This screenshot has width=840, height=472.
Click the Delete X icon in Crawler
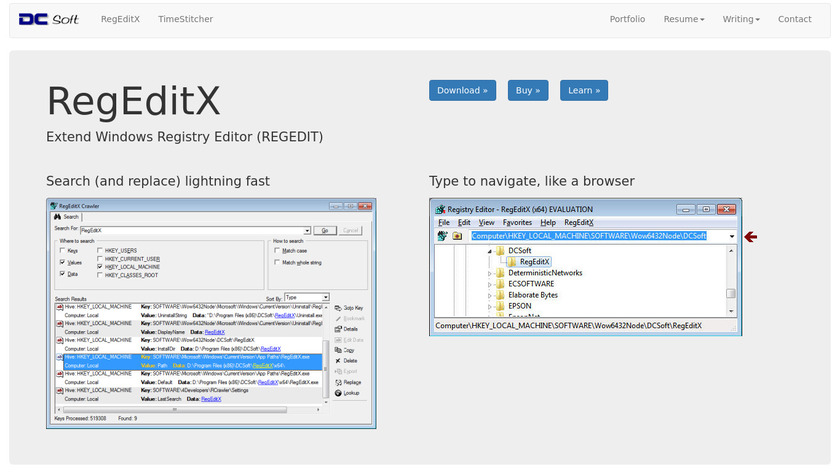coord(336,360)
